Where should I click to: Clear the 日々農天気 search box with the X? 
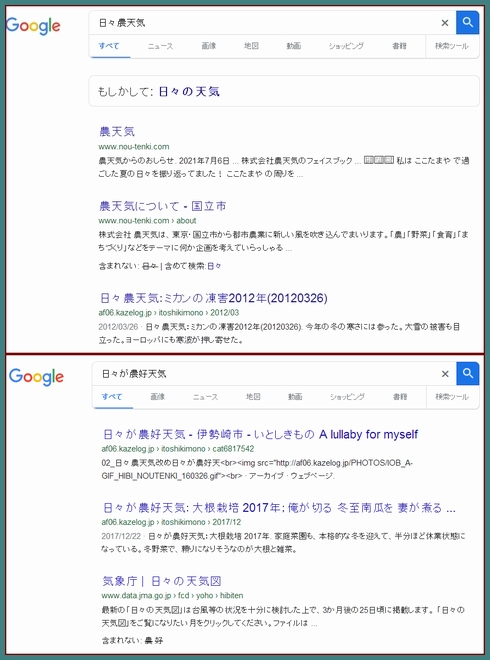445,23
